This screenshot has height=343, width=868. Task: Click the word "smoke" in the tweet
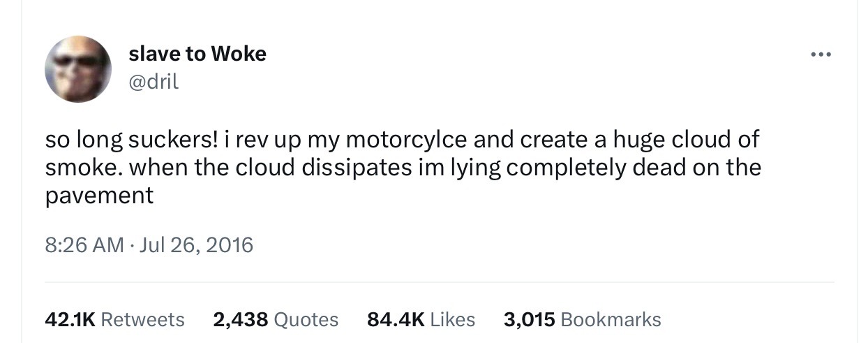coord(82,168)
